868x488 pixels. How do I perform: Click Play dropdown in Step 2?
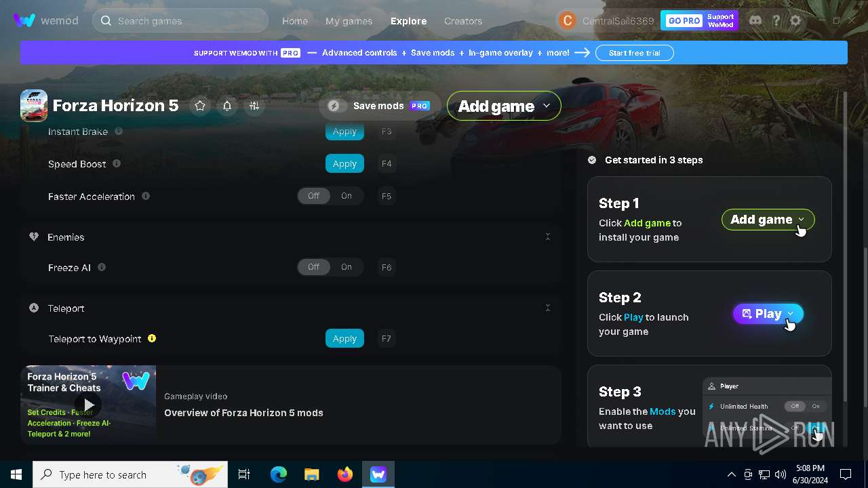point(768,314)
